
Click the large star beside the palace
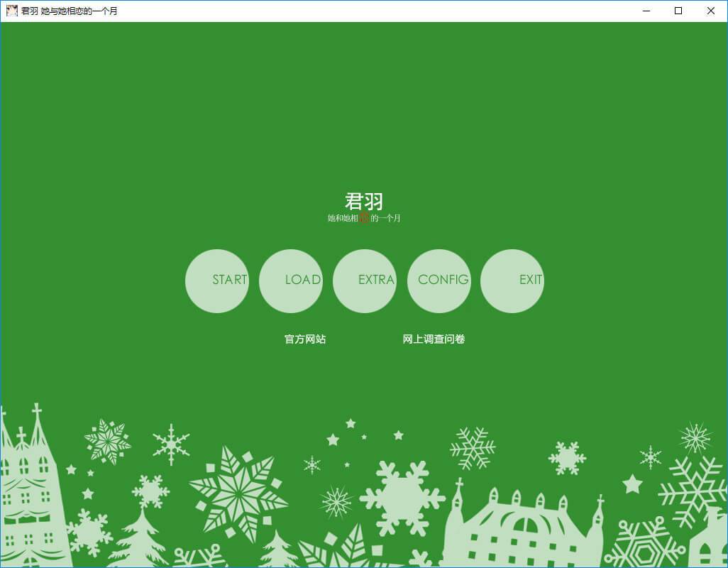pos(632,485)
